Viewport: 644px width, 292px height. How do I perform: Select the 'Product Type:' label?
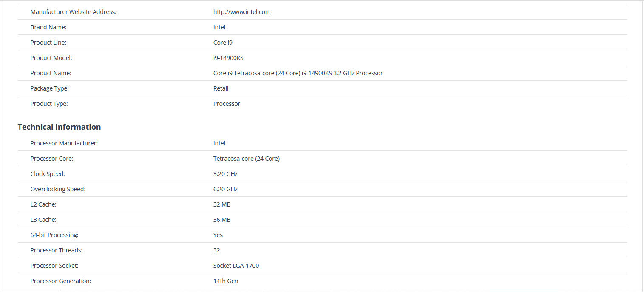(x=49, y=104)
